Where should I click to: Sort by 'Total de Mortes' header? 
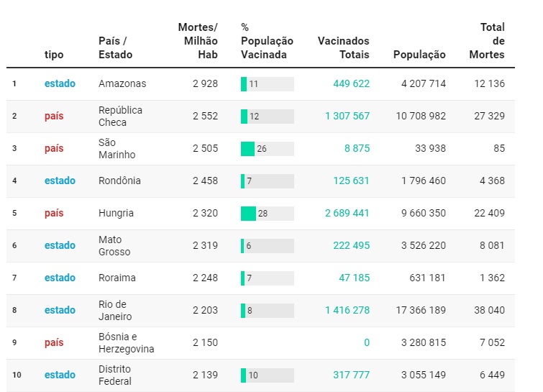pos(487,41)
